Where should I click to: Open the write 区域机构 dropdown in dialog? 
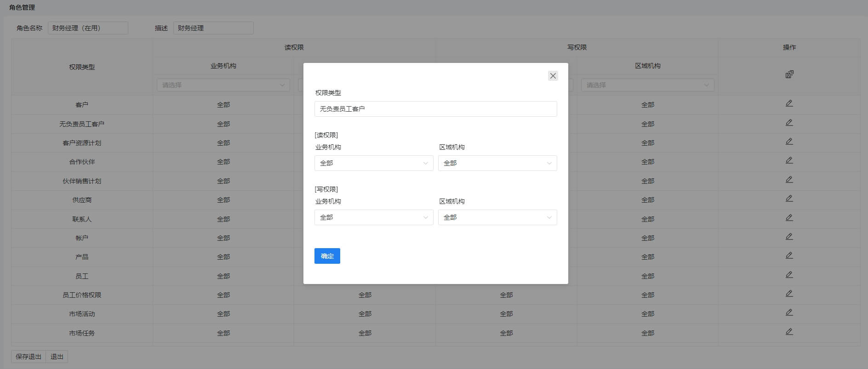pos(497,217)
